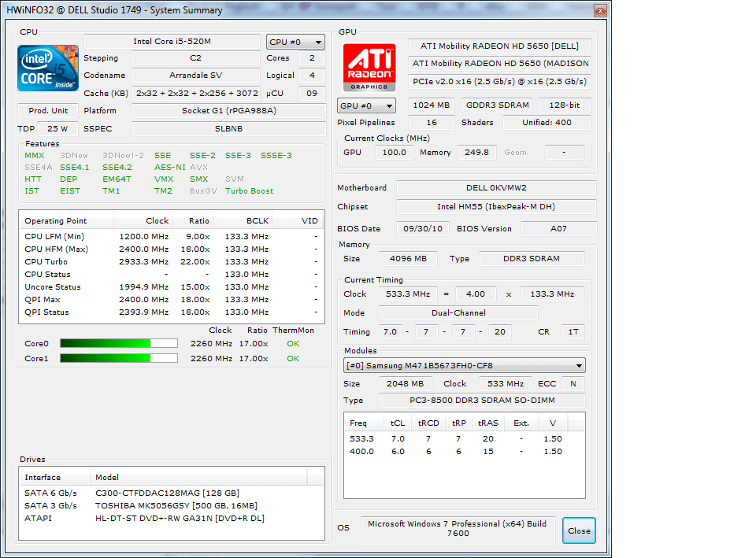Select the CPU LFM (Min) row

coord(171,237)
